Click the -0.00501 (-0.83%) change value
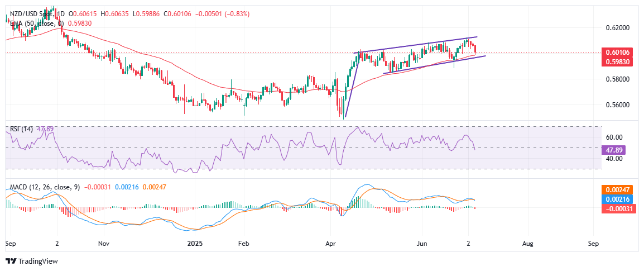 tap(222, 13)
